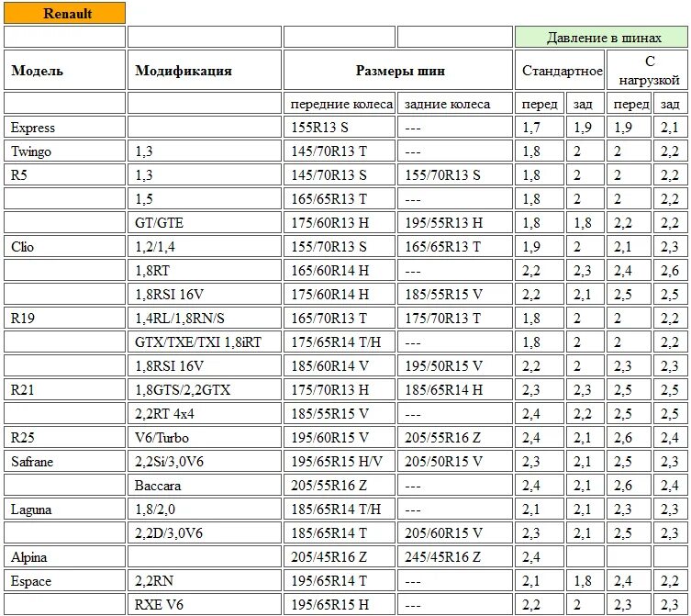This screenshot has height=616, width=691.
Task: Select the 175/70R13 T rear tire size
Action: click(455, 318)
